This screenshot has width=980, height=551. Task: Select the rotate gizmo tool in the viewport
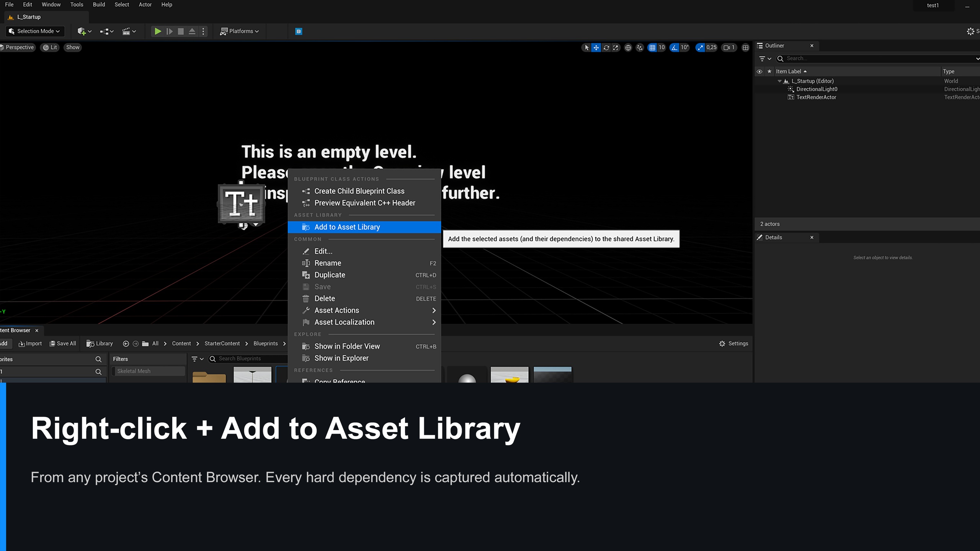pyautogui.click(x=606, y=47)
